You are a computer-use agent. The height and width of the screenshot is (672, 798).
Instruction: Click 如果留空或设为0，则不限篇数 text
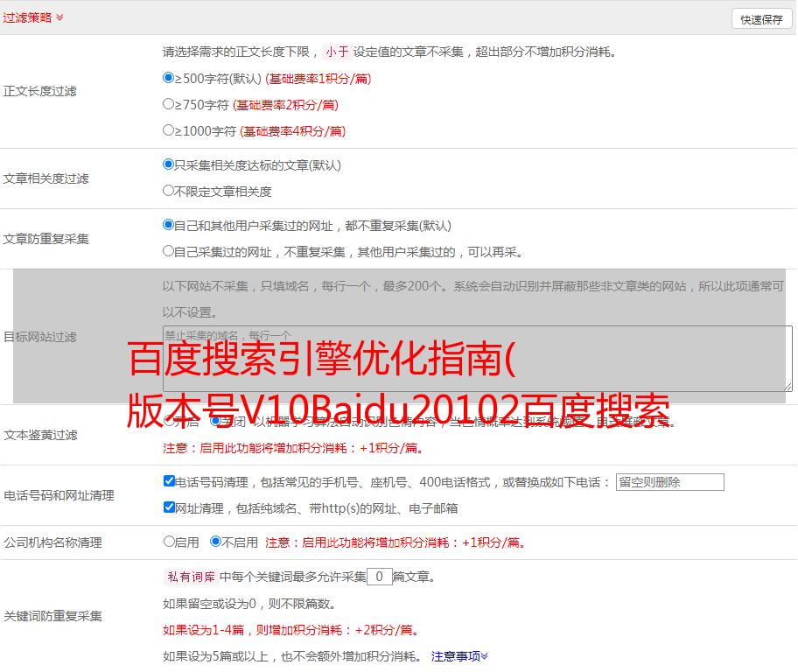(x=250, y=605)
